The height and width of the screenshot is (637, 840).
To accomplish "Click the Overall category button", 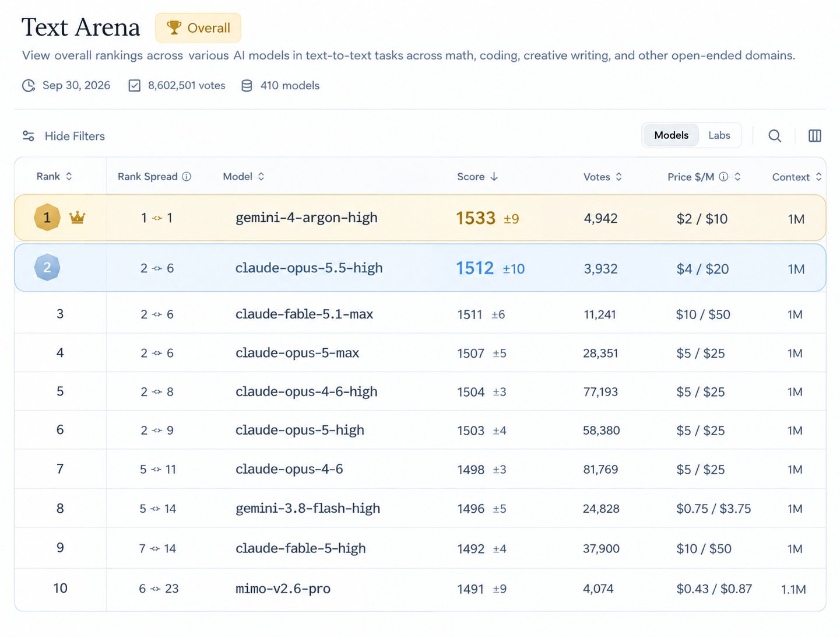I will 198,27.
